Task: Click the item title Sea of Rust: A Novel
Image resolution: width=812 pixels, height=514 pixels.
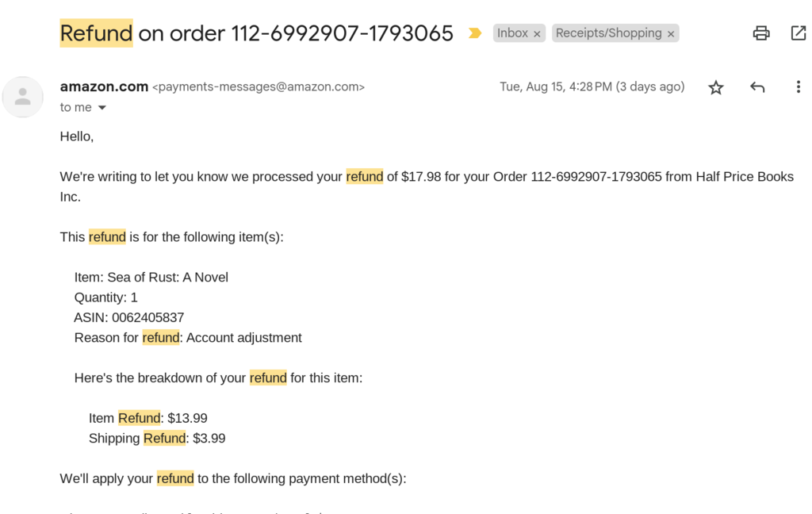Action: [x=168, y=277]
